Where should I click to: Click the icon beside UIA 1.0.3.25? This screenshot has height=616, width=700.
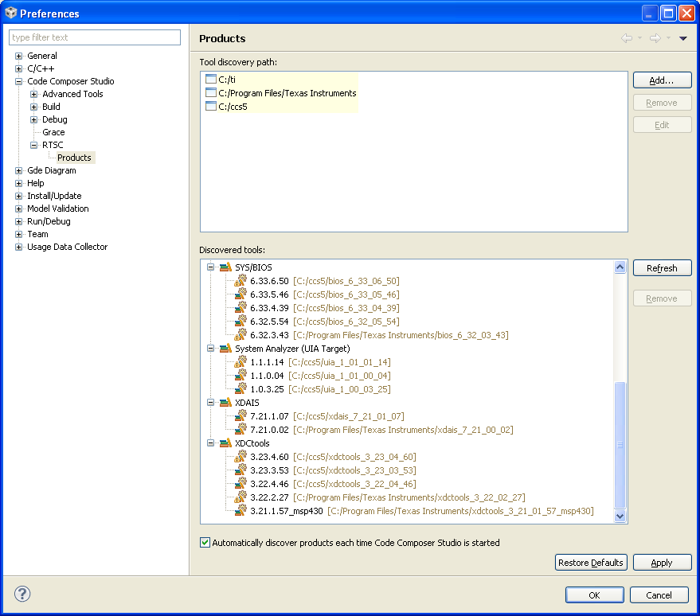(x=241, y=388)
